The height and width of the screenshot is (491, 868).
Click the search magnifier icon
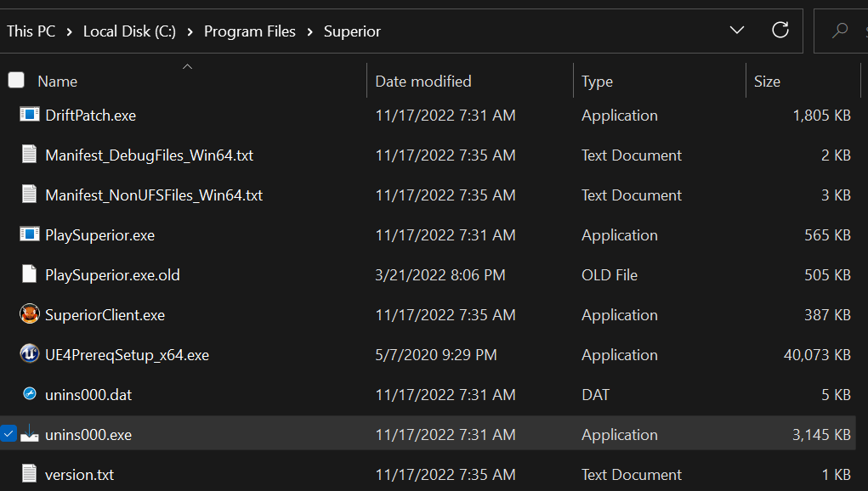840,30
